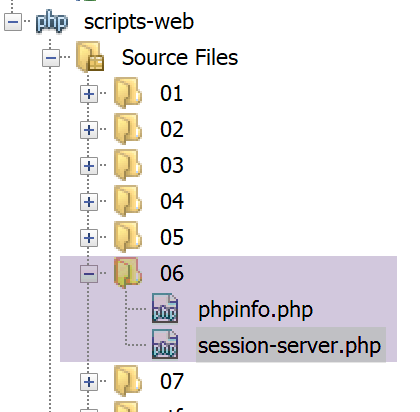Click the 04 folder icon
420x412 pixels.
tap(128, 200)
